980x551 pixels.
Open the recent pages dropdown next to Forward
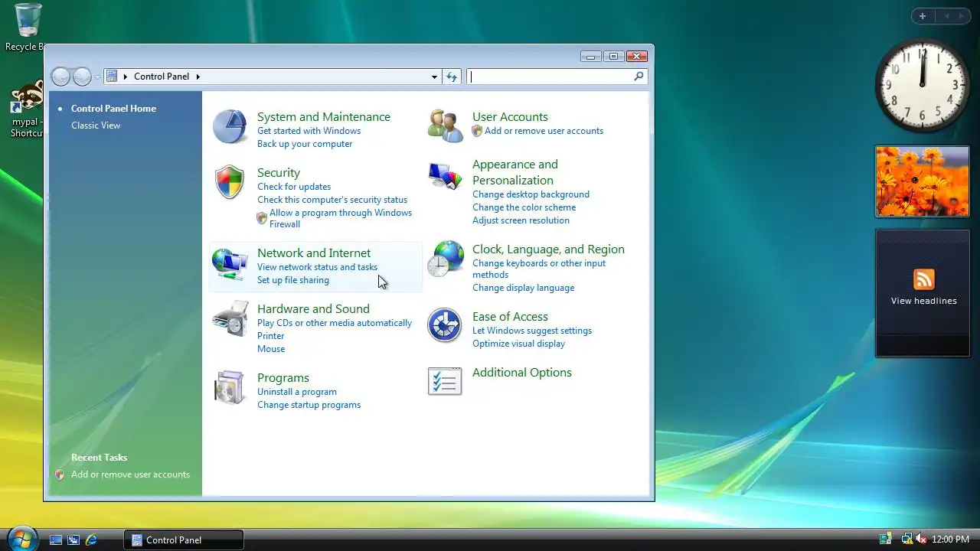click(97, 77)
